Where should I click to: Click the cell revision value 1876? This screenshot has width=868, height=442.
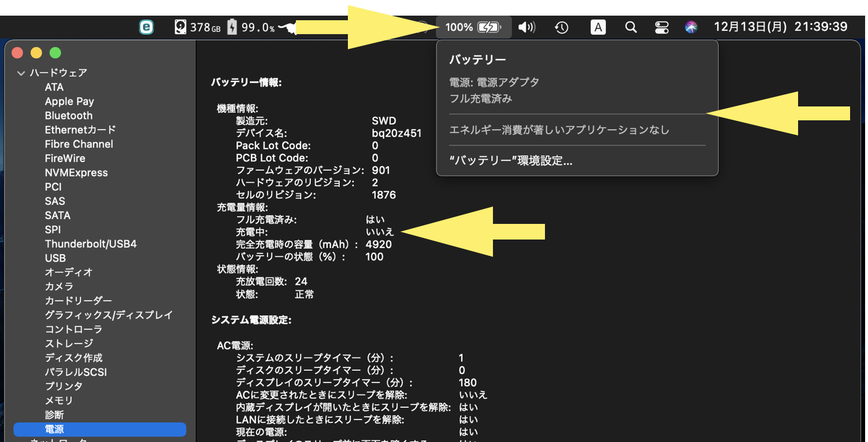(384, 195)
